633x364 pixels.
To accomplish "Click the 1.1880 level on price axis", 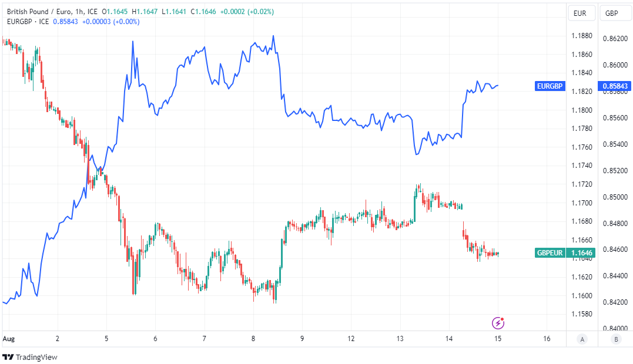I will (x=581, y=36).
